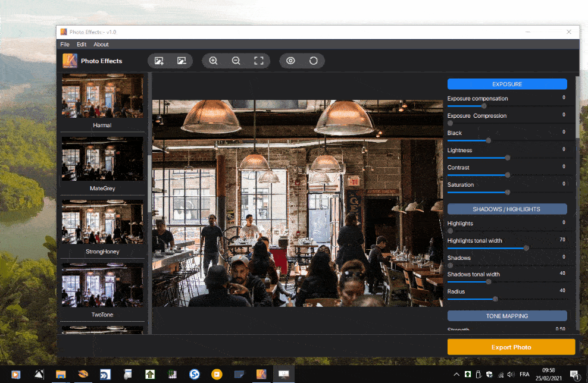
Task: Click the Black slider handle
Action: click(488, 140)
